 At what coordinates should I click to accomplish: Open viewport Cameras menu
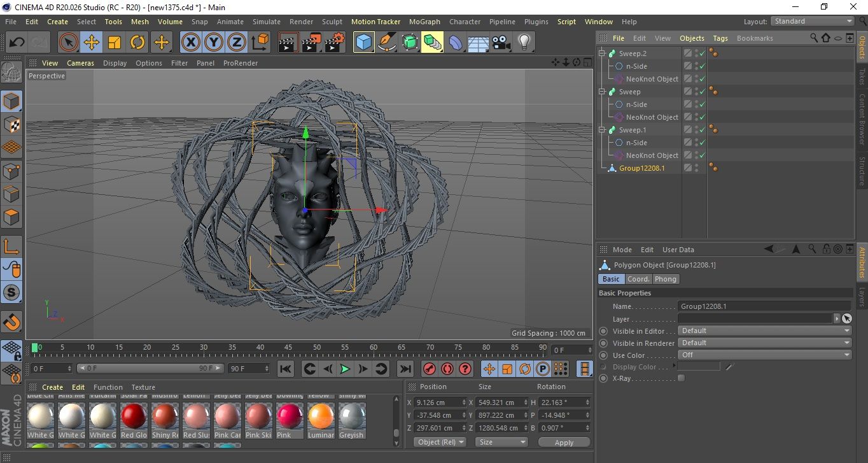(80, 63)
